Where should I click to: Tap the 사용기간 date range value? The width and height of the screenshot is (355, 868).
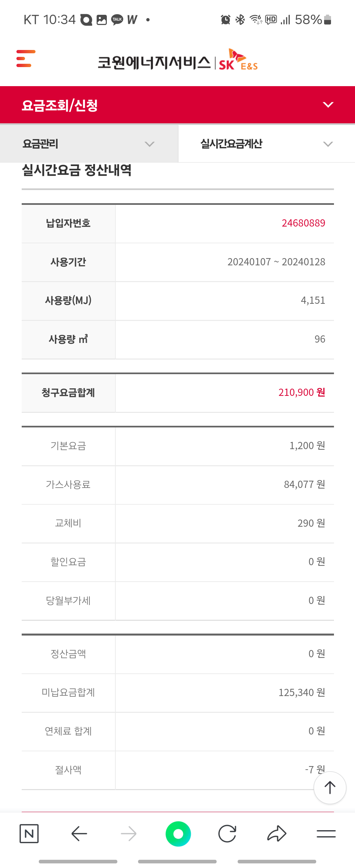(x=276, y=262)
